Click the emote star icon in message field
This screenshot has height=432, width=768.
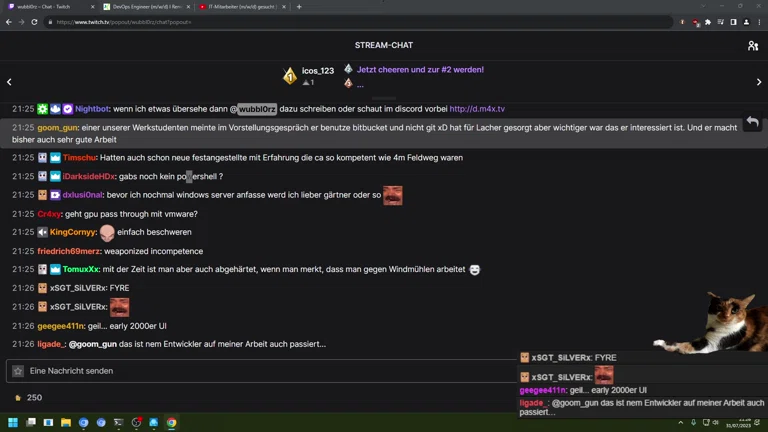click(x=18, y=371)
